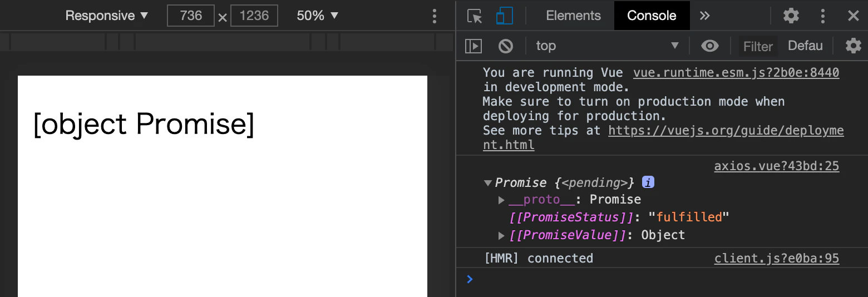
Task: Switch to the Elements tab
Action: click(x=573, y=16)
